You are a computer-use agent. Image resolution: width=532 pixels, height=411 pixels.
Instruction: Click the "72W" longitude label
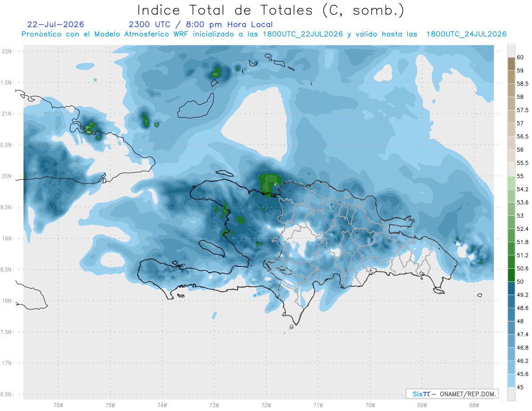pyautogui.click(x=266, y=405)
